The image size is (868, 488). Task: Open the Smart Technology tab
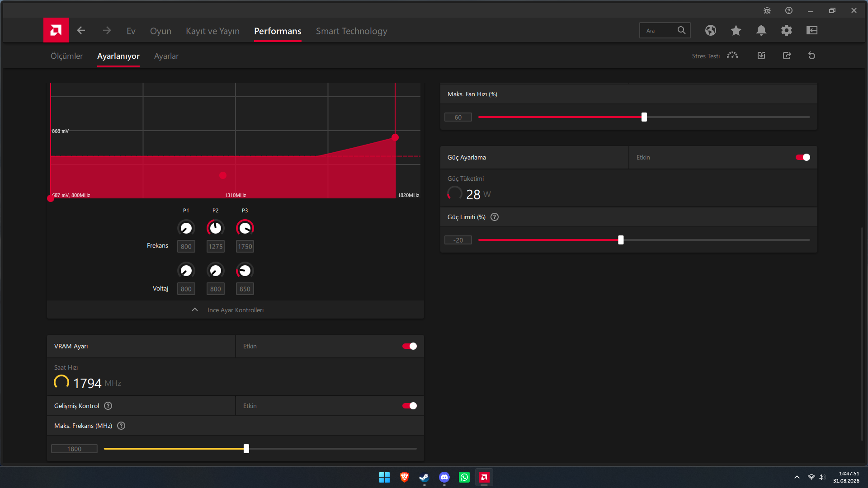(x=351, y=31)
